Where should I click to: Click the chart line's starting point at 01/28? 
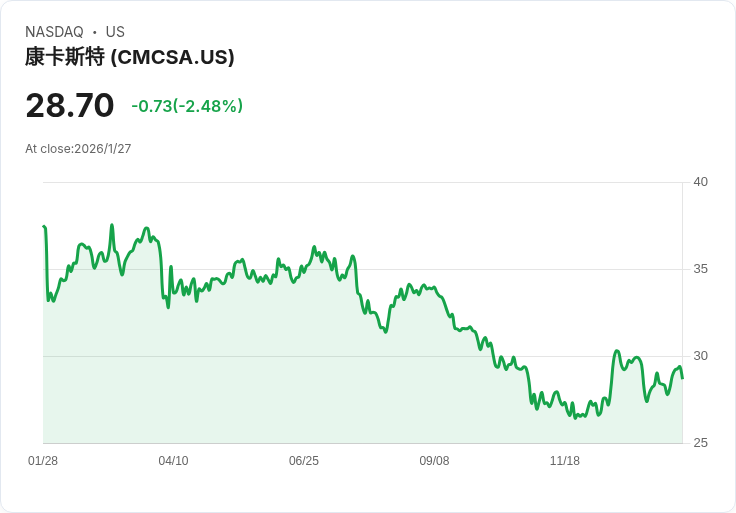[44, 227]
